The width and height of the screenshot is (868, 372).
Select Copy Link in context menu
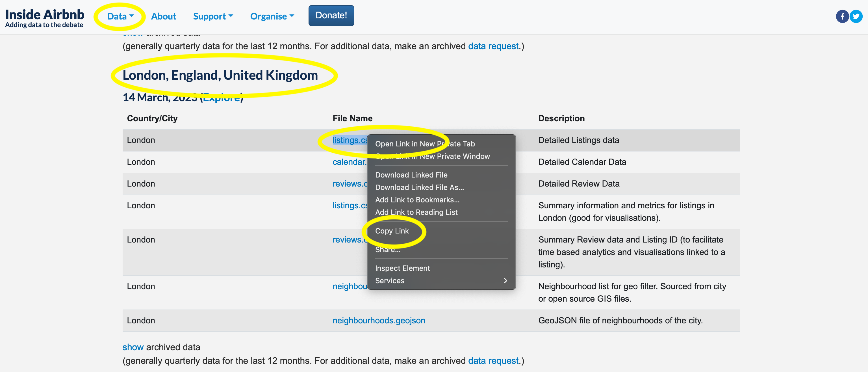pos(392,231)
